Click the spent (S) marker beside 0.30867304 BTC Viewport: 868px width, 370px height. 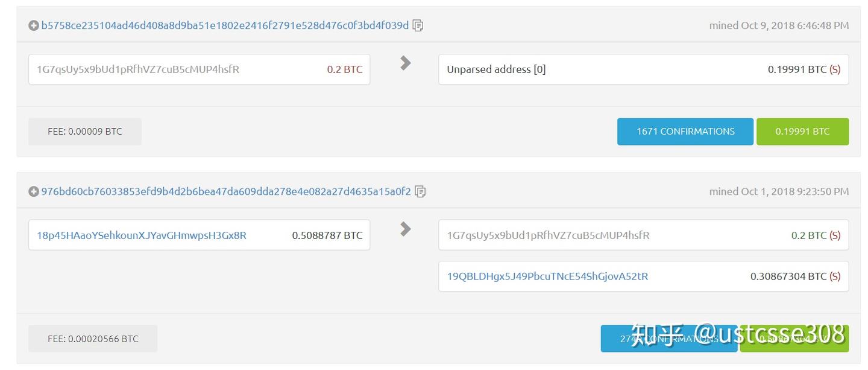point(835,276)
